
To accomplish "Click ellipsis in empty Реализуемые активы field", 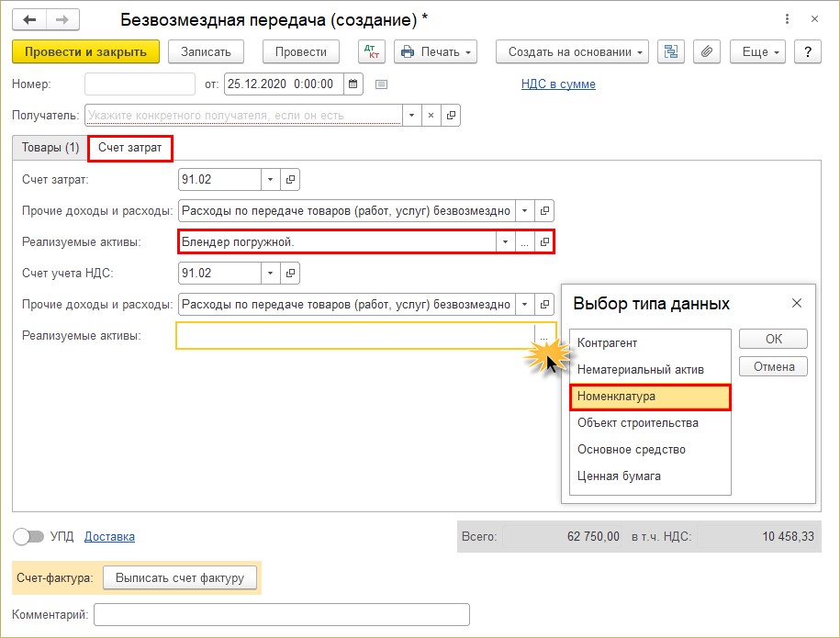I will [x=544, y=336].
